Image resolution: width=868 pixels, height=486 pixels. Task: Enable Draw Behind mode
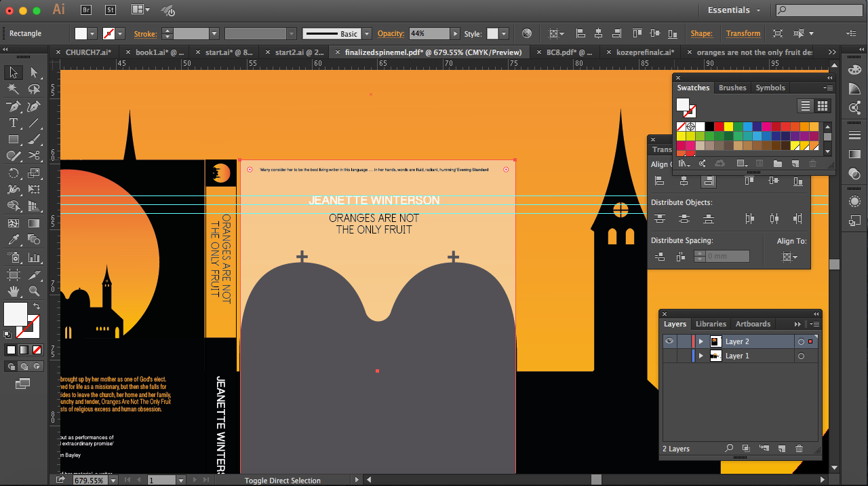24,367
